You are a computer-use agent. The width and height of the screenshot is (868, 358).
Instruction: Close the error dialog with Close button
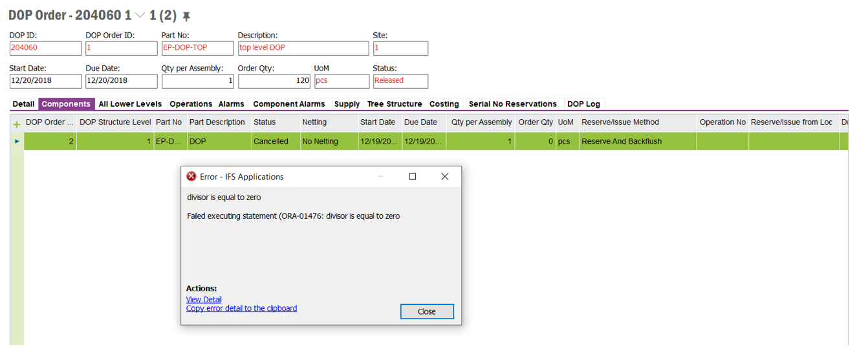point(427,311)
